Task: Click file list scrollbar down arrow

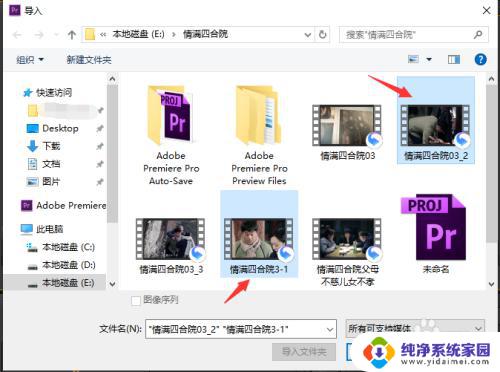Action: click(x=491, y=284)
